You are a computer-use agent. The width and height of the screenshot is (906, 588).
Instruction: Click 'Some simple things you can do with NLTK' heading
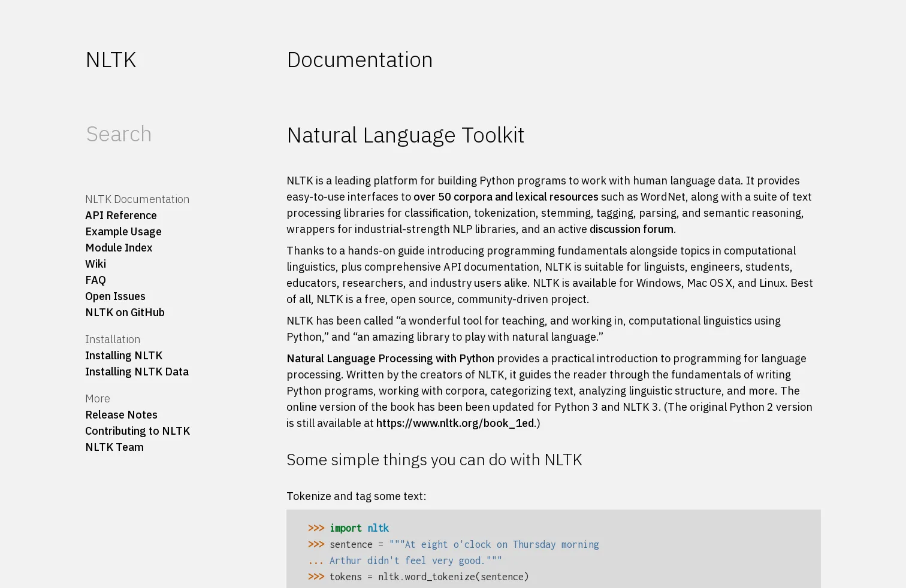click(434, 459)
